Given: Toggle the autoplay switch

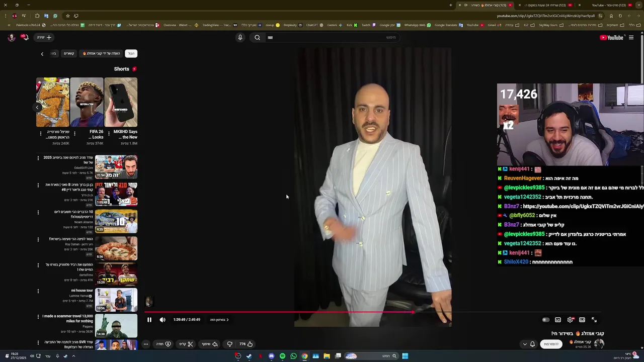Looking at the screenshot, I should 546,320.
